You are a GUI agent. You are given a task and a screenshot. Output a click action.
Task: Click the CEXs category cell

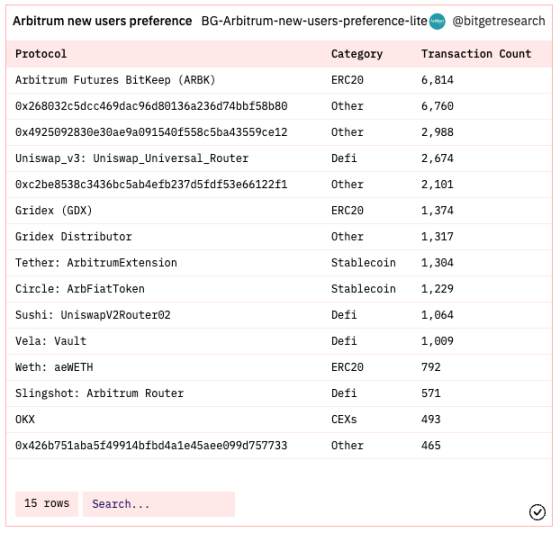344,419
